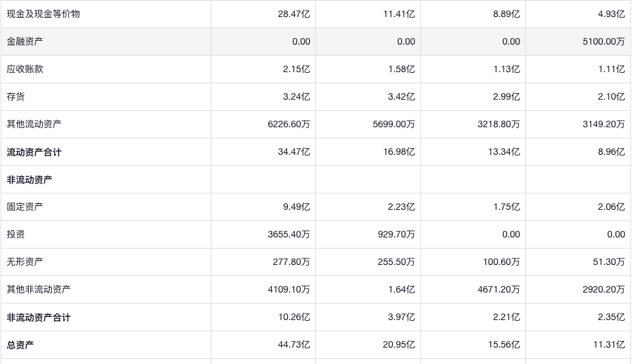Click the 其他非流动资产 row label
Viewport: 639px width, 364px height.
[x=39, y=289]
